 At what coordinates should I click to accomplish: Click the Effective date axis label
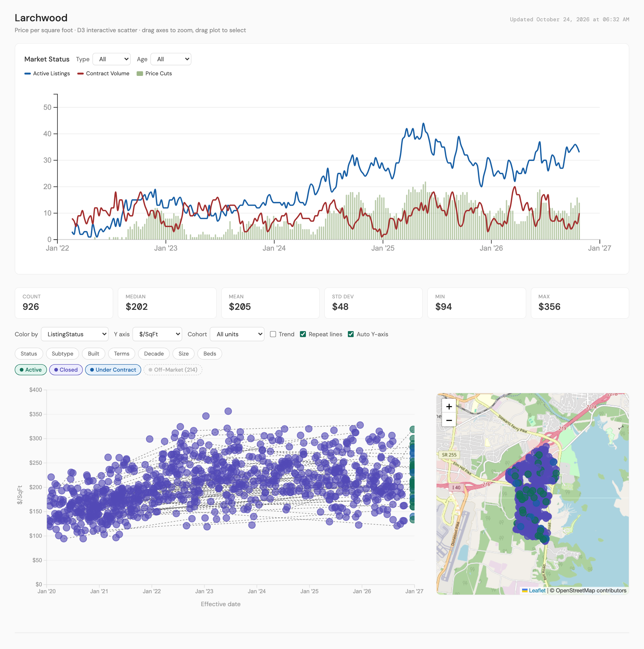tap(221, 604)
